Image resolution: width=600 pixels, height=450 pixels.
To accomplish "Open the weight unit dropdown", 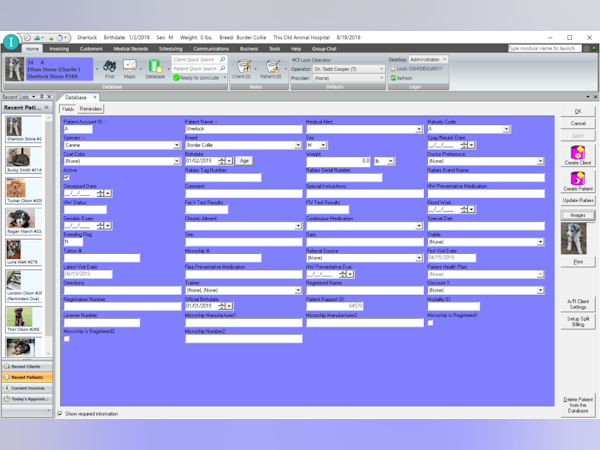I will (390, 161).
